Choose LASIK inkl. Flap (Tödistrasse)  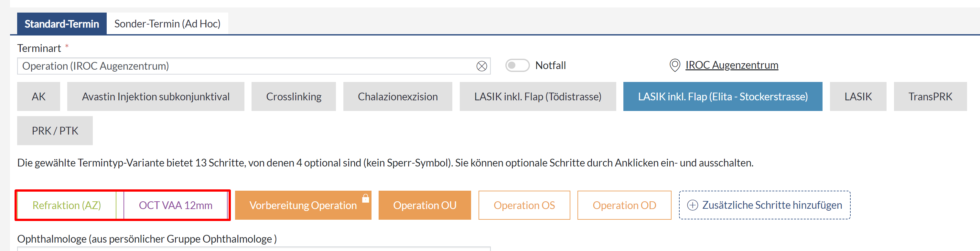[x=537, y=96]
